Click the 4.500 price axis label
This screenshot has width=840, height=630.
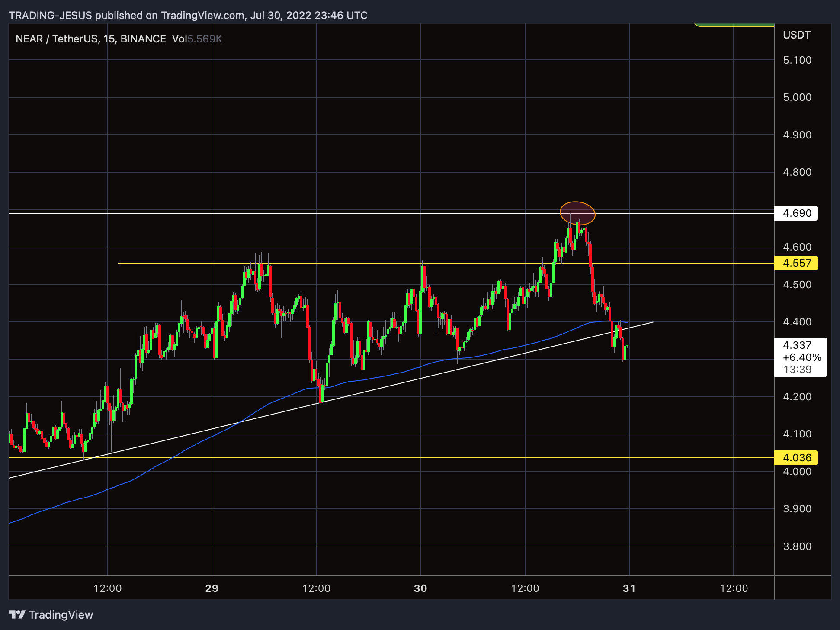coord(797,285)
